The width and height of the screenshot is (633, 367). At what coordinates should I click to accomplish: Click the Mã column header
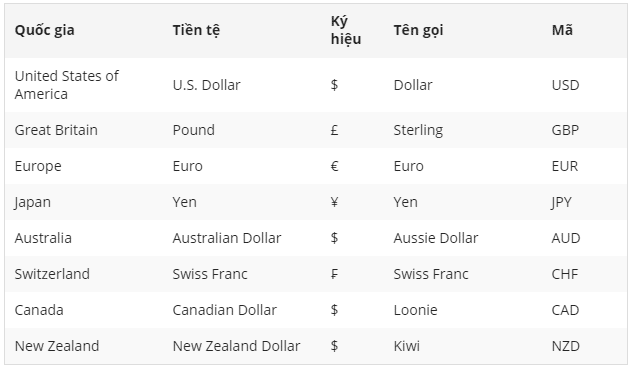tap(562, 30)
